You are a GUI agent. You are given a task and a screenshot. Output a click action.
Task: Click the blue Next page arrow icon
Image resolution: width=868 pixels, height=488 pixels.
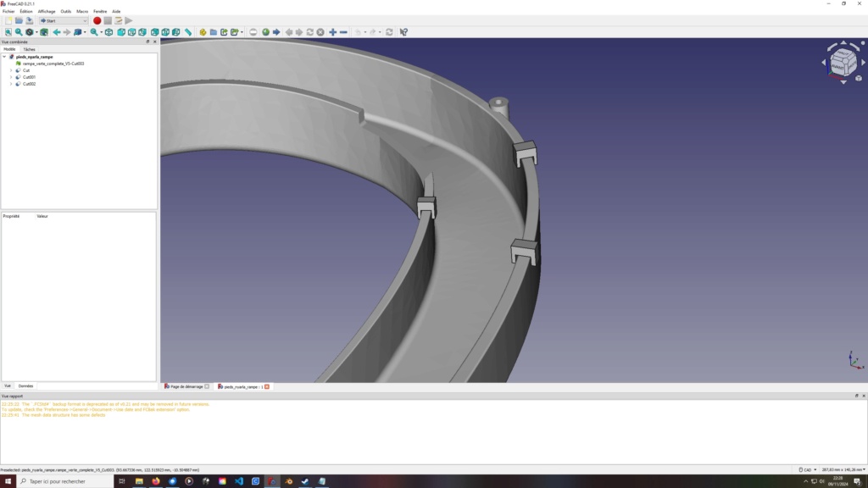coord(276,32)
